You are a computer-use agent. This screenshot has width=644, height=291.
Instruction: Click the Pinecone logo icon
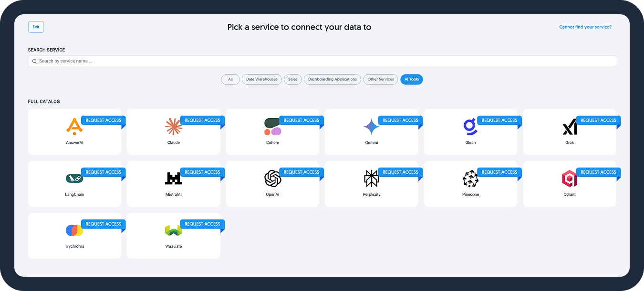pyautogui.click(x=470, y=179)
